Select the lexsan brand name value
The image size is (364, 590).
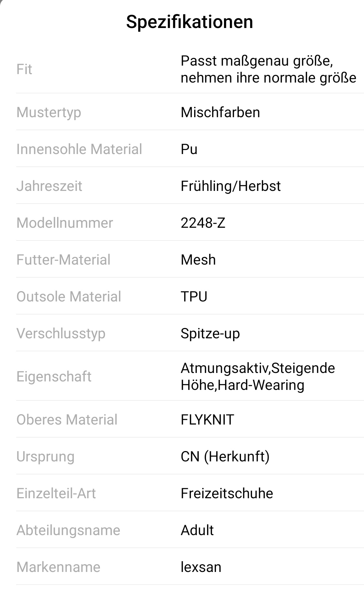(x=201, y=567)
